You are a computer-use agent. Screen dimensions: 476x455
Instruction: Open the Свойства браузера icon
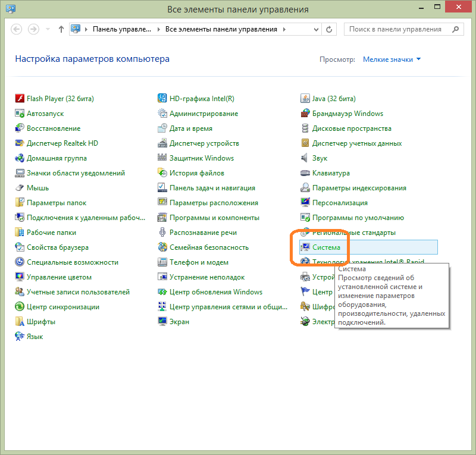[20, 247]
